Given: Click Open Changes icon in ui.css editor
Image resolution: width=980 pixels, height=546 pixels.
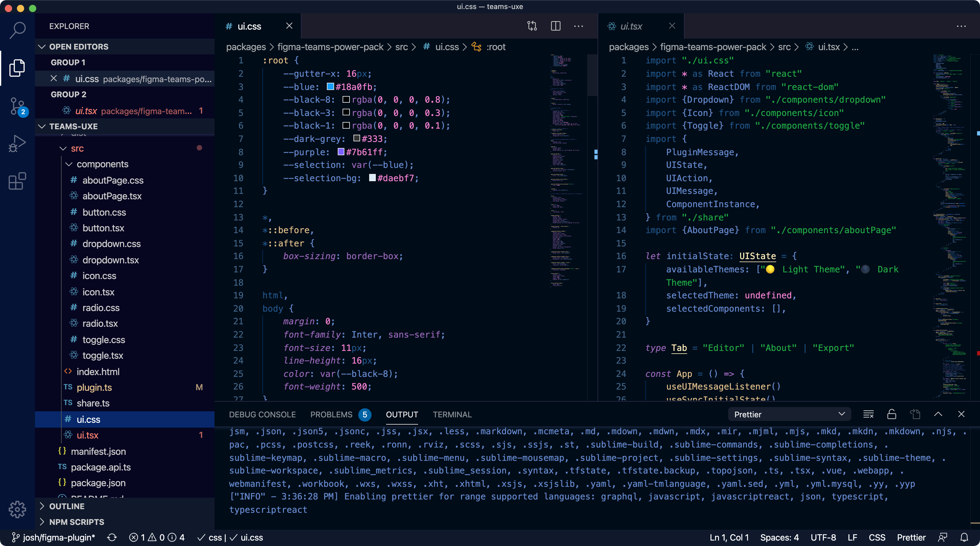Looking at the screenshot, I should pos(532,26).
